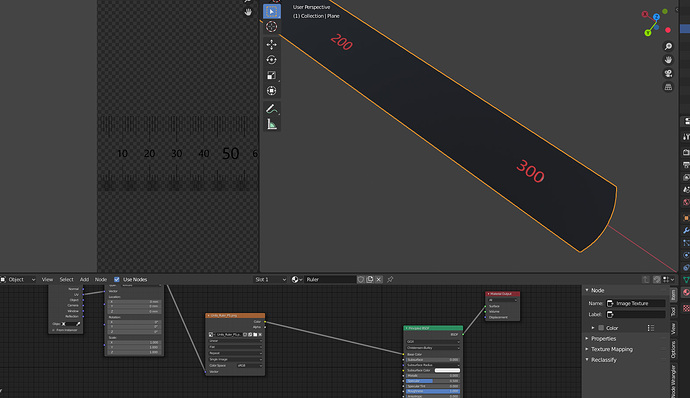Screen dimensions: 690x398
Task: Switch to the Options sidebar tab
Action: pyautogui.click(x=673, y=350)
